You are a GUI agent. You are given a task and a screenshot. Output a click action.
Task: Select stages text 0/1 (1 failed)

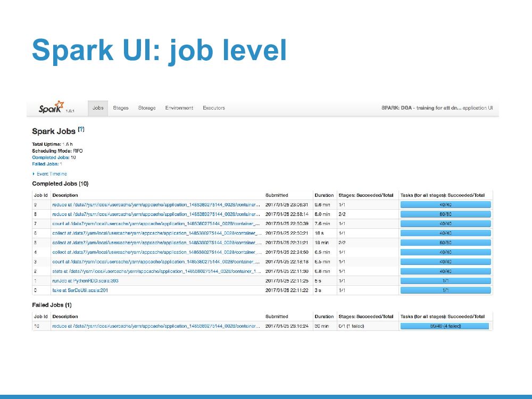[x=351, y=326]
